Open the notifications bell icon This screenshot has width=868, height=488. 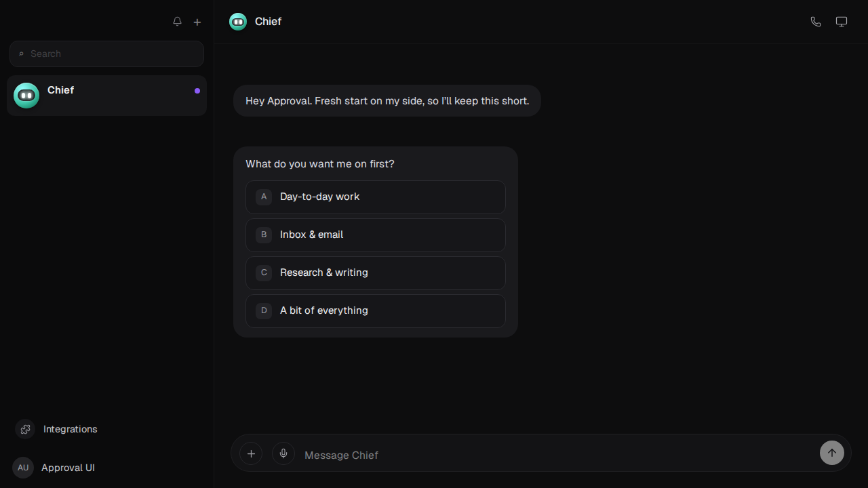pyautogui.click(x=177, y=22)
